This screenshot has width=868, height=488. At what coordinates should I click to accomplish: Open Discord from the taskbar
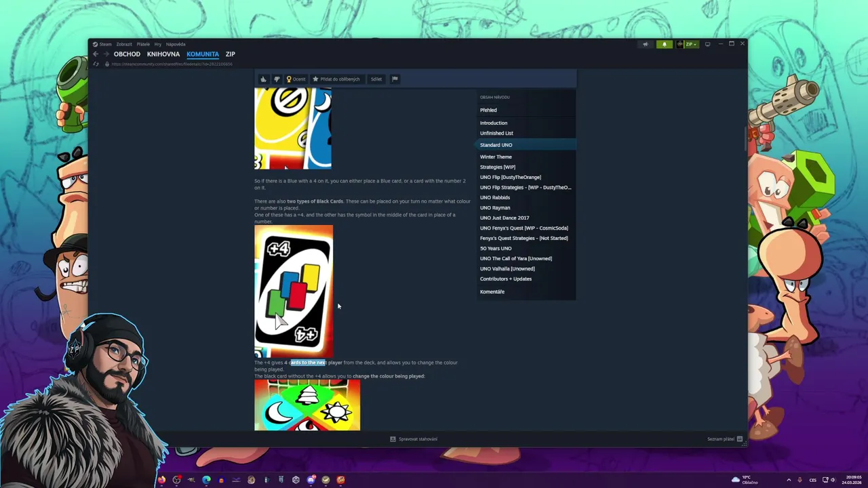311,480
